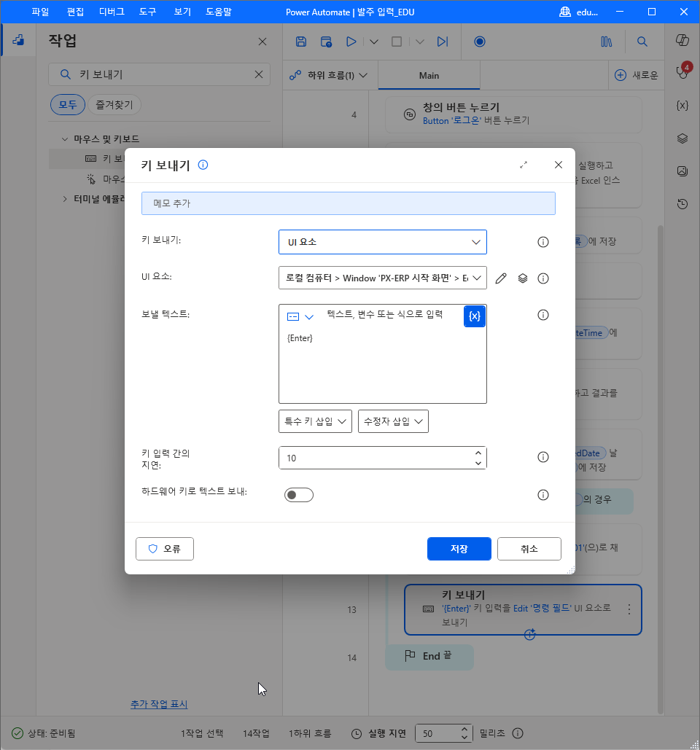Clear the '키 보내기' search box text
This screenshot has height=750, width=700.
point(259,74)
